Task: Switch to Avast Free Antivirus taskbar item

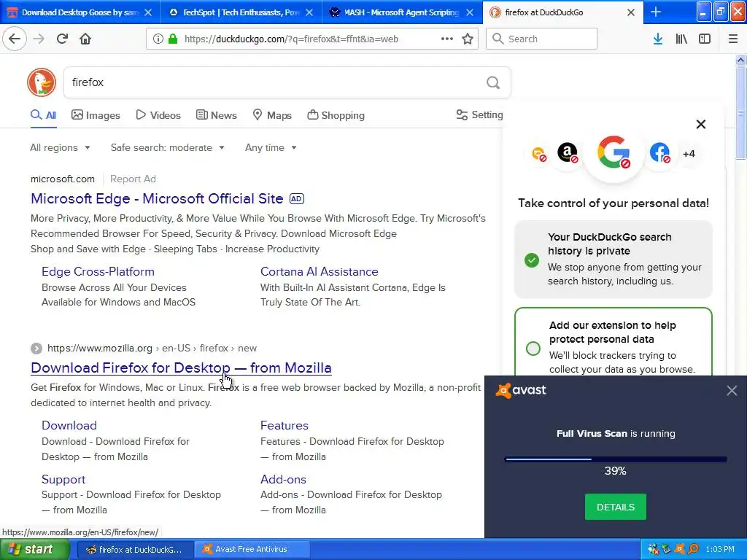Action: (x=252, y=549)
